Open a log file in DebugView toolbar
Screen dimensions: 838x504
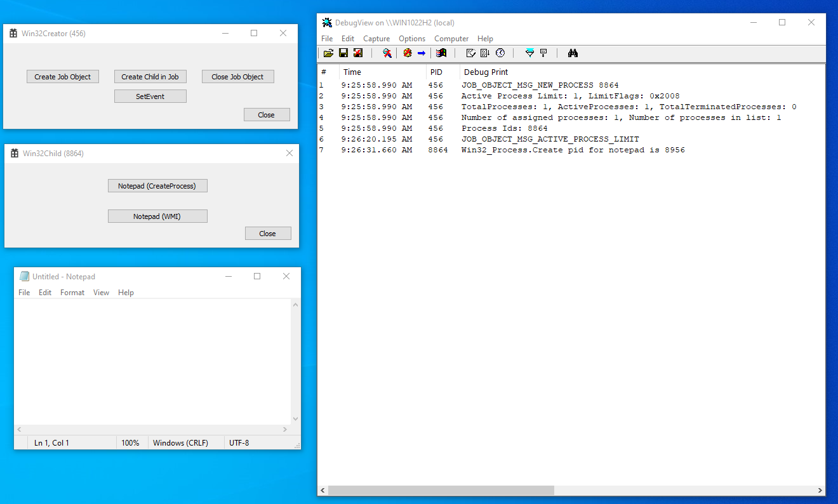click(x=328, y=53)
